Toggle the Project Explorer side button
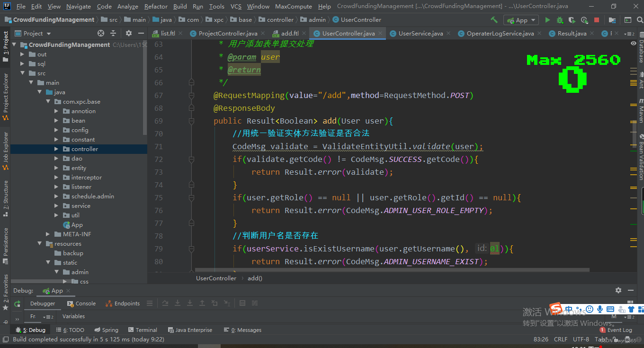Image resolution: width=644 pixels, height=348 pixels. point(6,97)
